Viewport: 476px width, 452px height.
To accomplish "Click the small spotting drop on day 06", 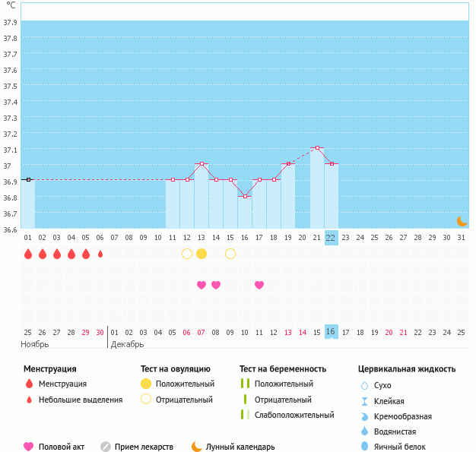I will [100, 254].
